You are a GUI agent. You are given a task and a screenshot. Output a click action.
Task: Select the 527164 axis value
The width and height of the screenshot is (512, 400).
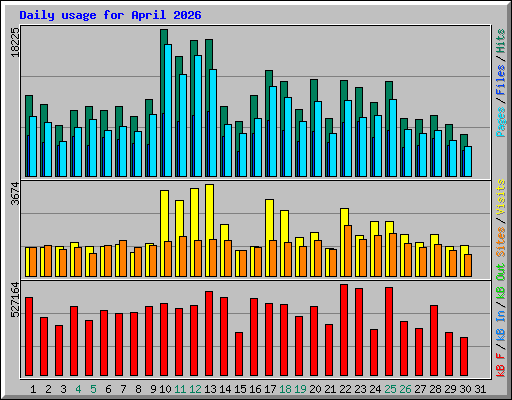15,300
